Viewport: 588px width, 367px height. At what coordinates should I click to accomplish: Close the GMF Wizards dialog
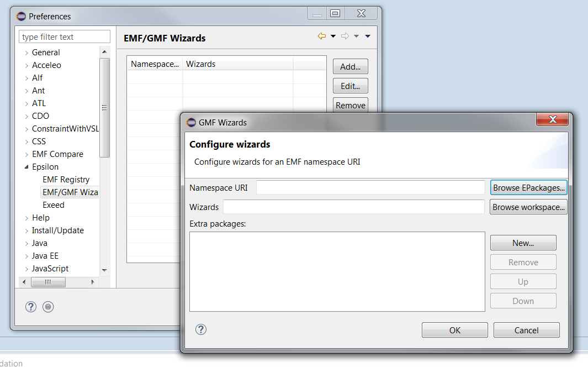click(552, 119)
